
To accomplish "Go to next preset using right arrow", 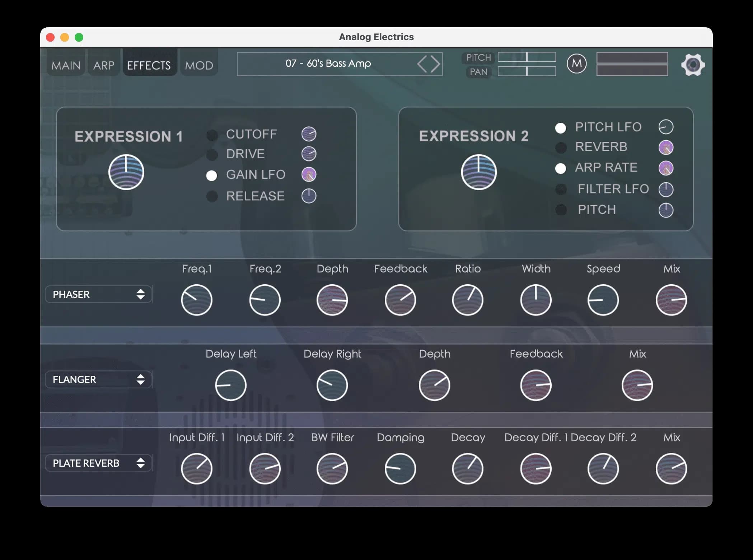I will coord(435,64).
